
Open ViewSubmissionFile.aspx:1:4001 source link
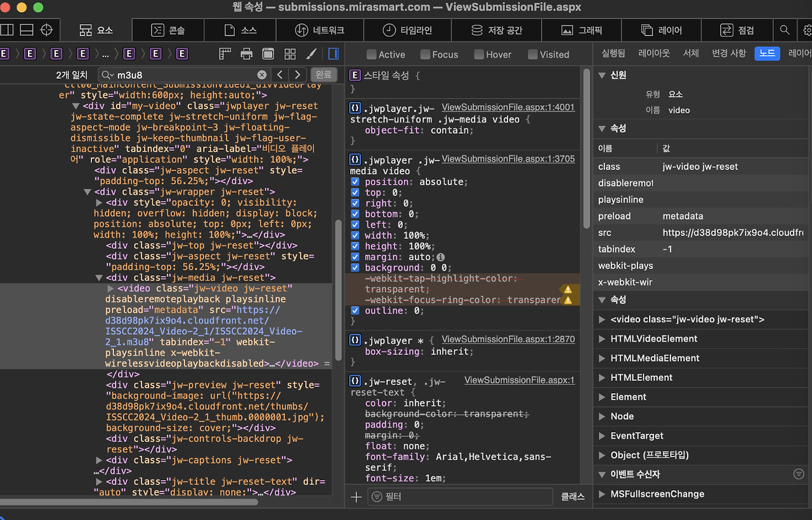[x=507, y=107]
